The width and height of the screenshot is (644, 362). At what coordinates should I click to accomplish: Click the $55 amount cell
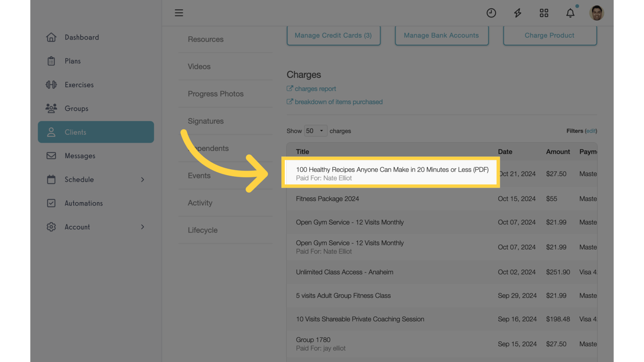pos(552,199)
